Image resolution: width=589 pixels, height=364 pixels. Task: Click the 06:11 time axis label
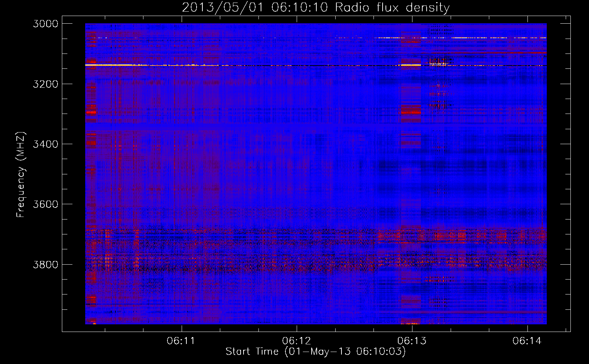pyautogui.click(x=181, y=341)
